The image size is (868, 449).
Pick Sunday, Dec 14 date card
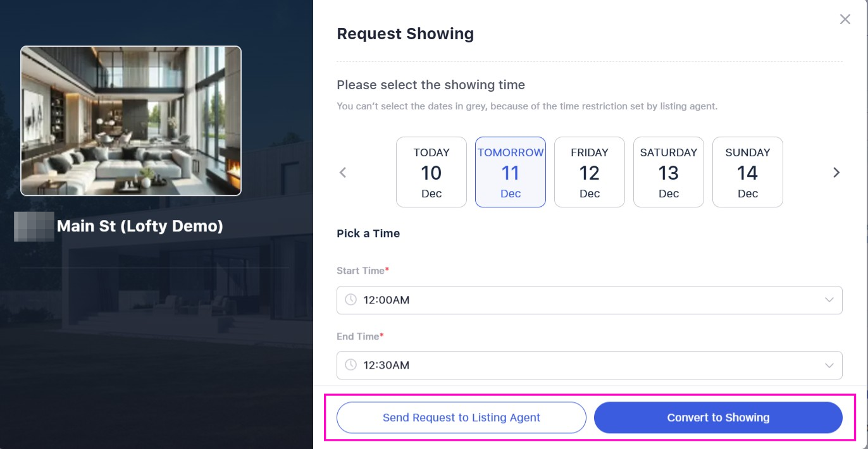(748, 172)
